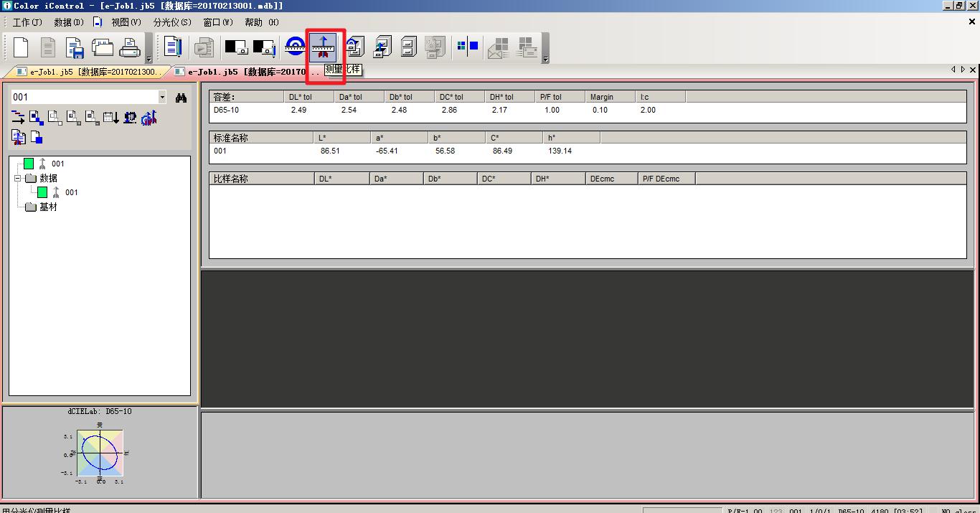This screenshot has width=980, height=513.
Task: Click the printer icon
Action: 130,47
